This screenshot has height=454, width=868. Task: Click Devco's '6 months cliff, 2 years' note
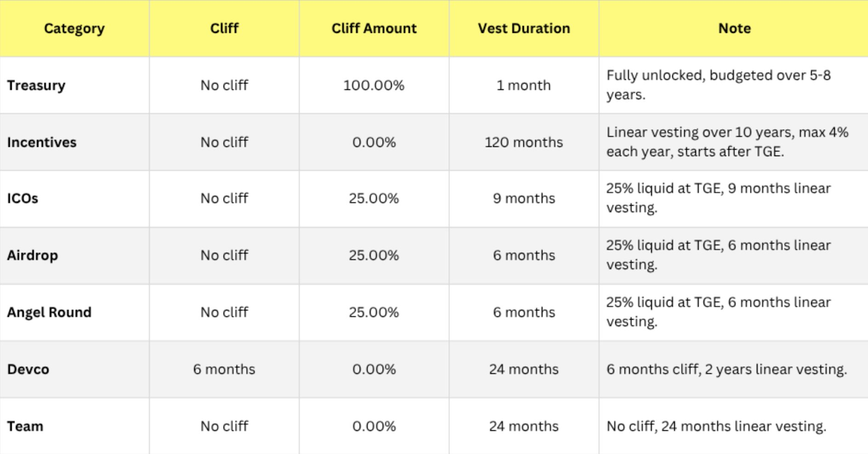pos(726,369)
